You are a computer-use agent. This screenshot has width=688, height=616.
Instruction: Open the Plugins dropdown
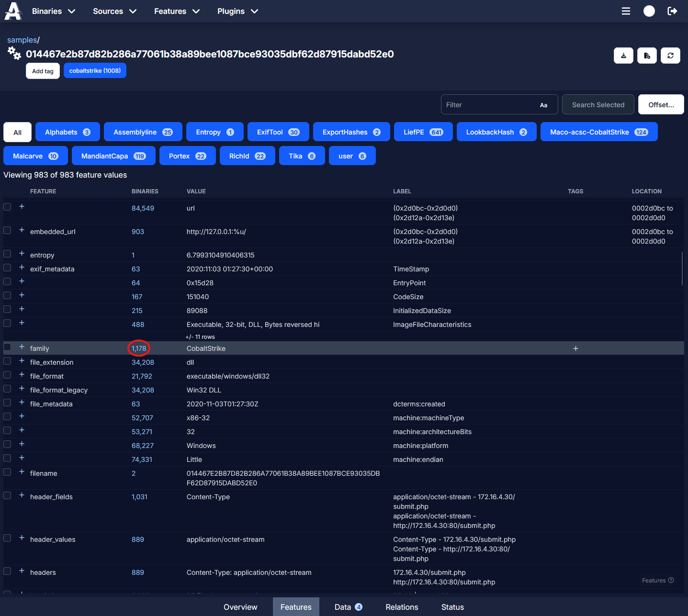click(x=237, y=11)
